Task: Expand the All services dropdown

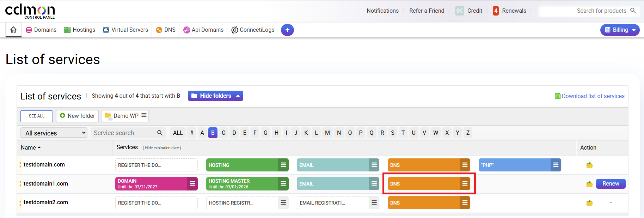Action: 54,133
